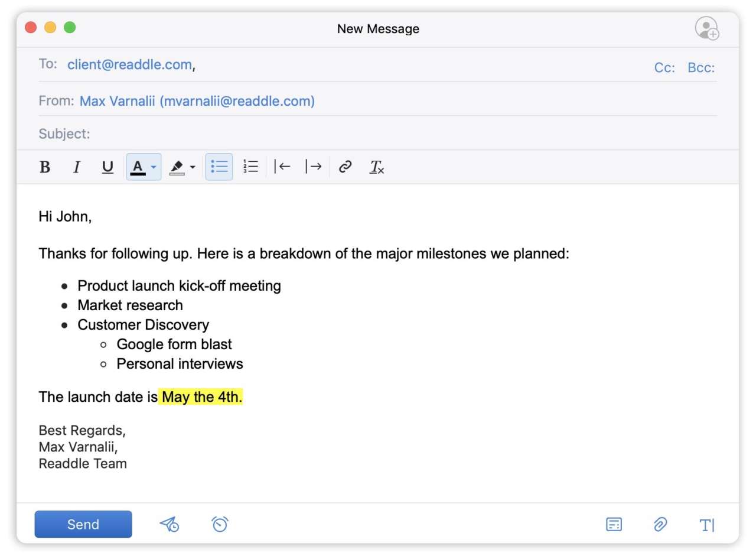This screenshot has height=556, width=756.
Task: Toggle italic formatting
Action: [76, 167]
